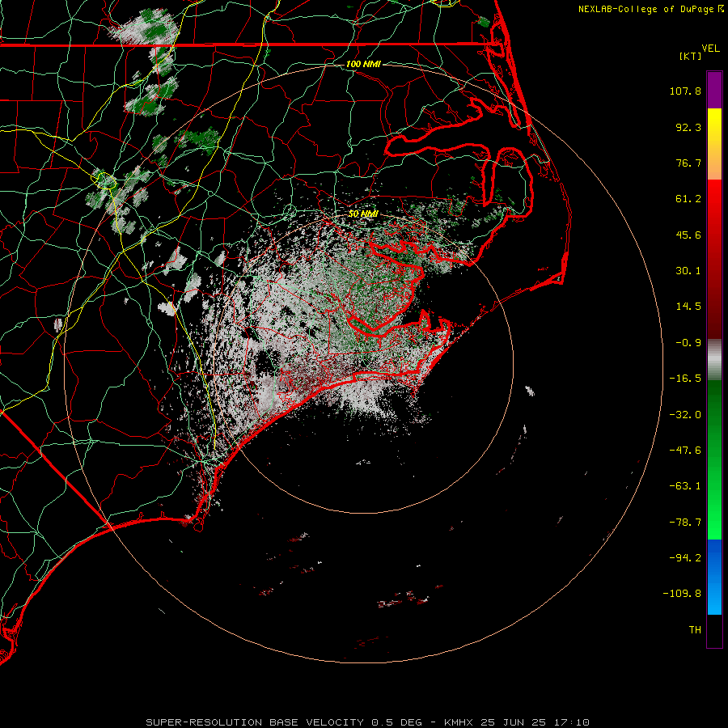728x728 pixels.
Task: Click the 14.5 legend value
Action: coord(688,307)
